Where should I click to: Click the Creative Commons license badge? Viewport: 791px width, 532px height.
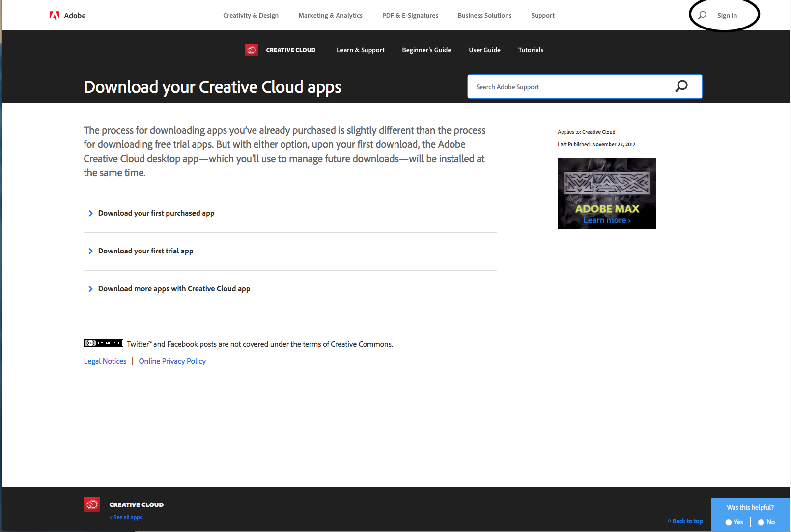click(x=103, y=343)
